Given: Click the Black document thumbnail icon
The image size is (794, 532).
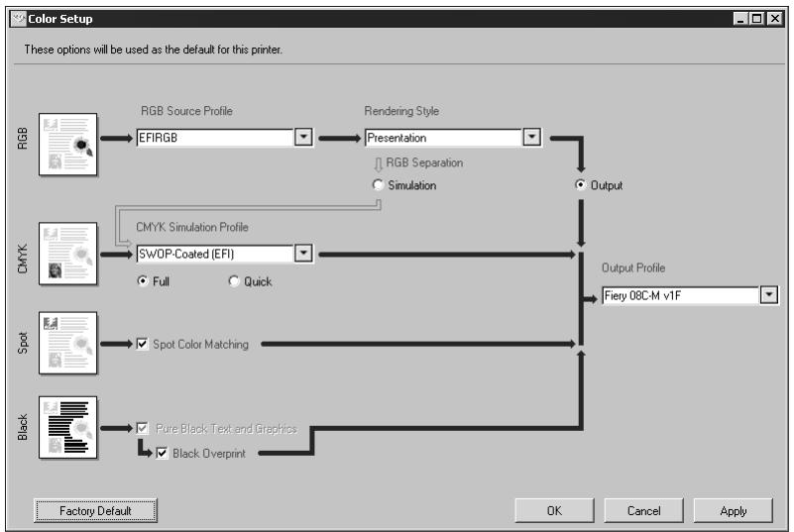Looking at the screenshot, I should coord(67,428).
